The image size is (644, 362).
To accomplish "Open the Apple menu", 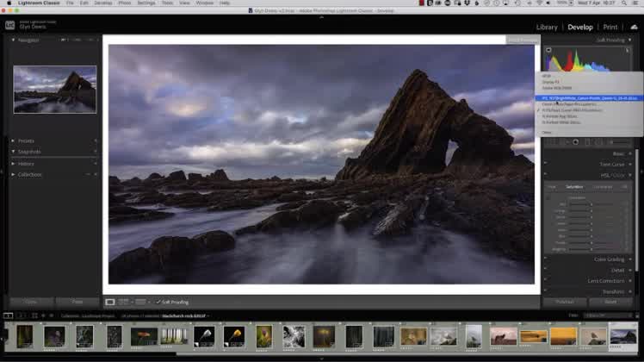I will coord(9,3).
